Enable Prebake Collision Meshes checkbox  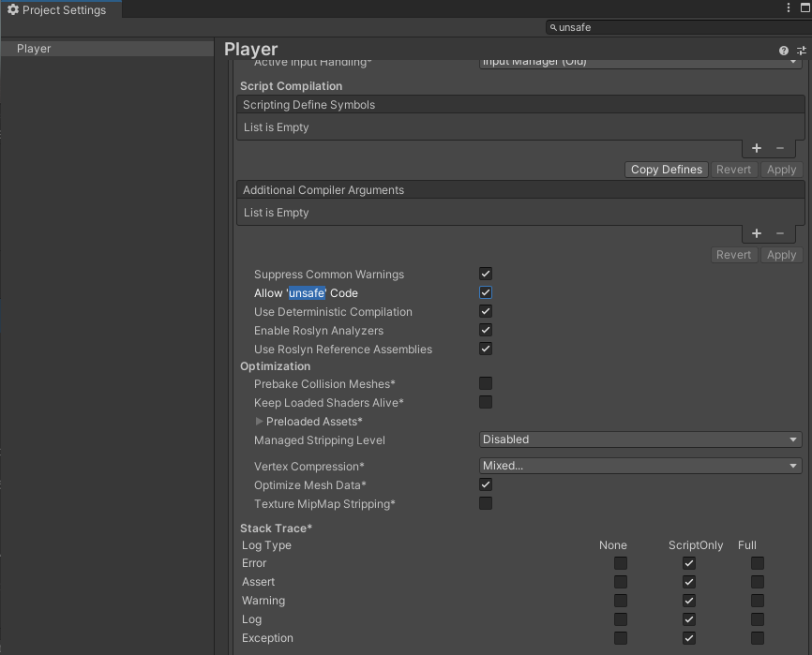(486, 383)
